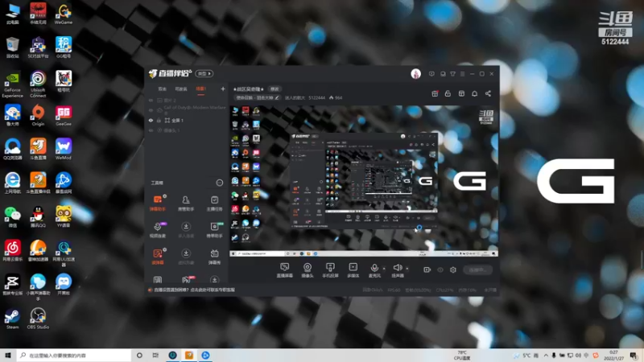644x362 pixels.
Task: Click the stream preview thumbnail area
Action: 364,181
